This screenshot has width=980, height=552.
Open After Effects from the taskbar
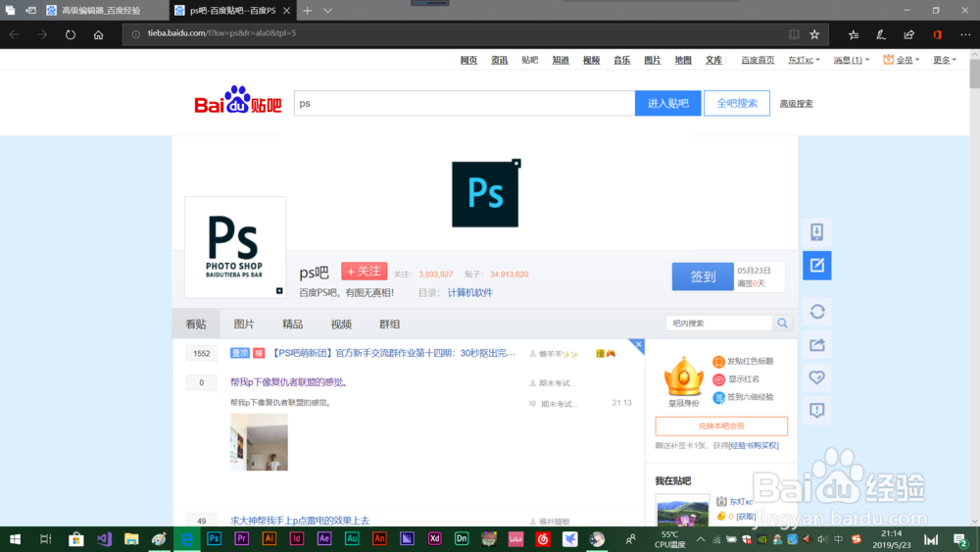tap(324, 539)
